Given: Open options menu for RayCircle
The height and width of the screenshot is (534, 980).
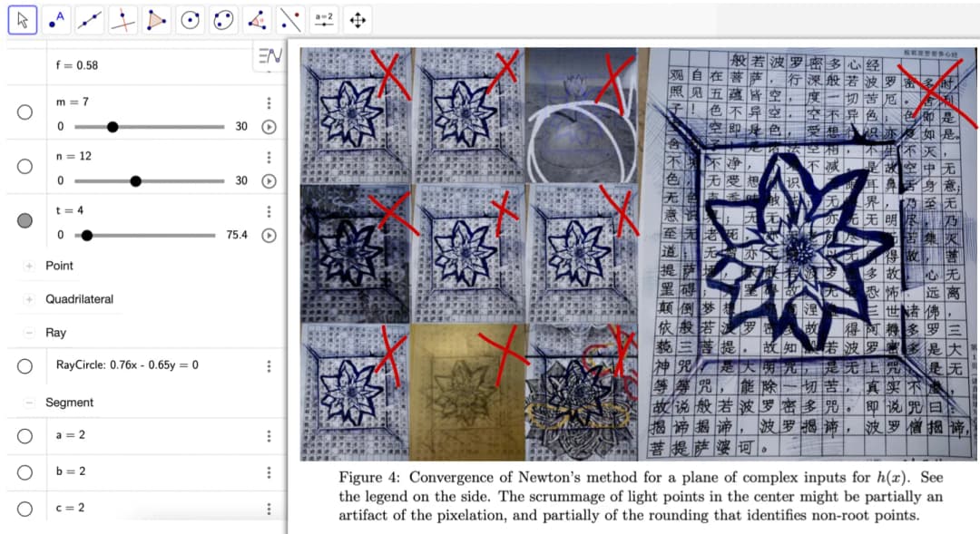Looking at the screenshot, I should (x=269, y=366).
